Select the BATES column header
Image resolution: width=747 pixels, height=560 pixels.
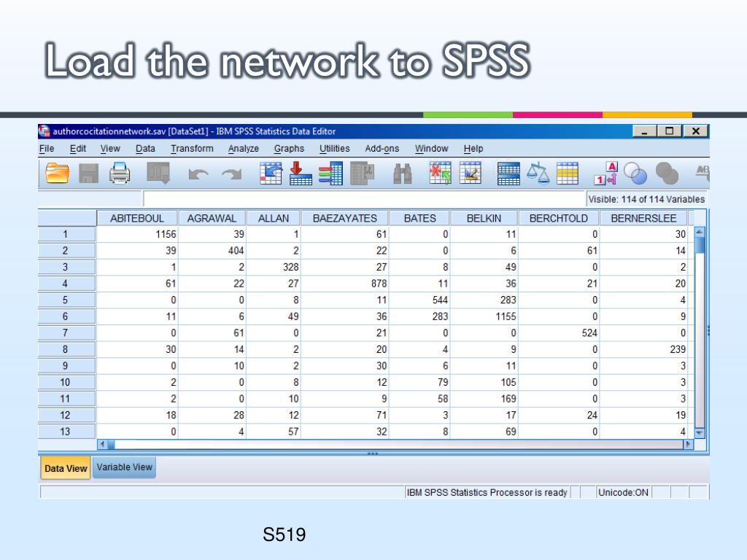pyautogui.click(x=419, y=218)
